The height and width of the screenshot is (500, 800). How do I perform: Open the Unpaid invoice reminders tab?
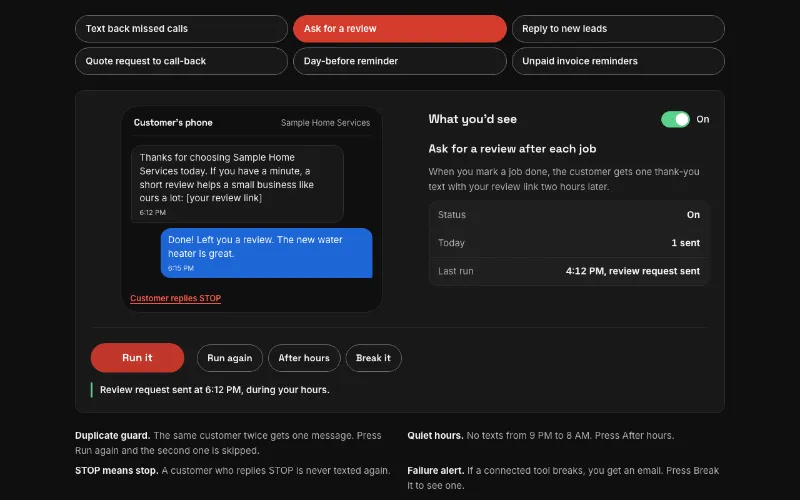tap(618, 61)
